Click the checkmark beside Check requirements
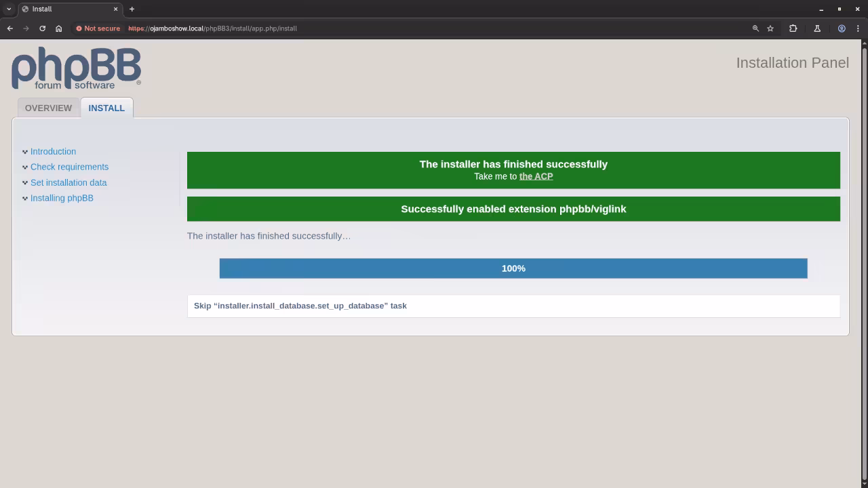Screen dimensions: 868x488 pos(25,167)
